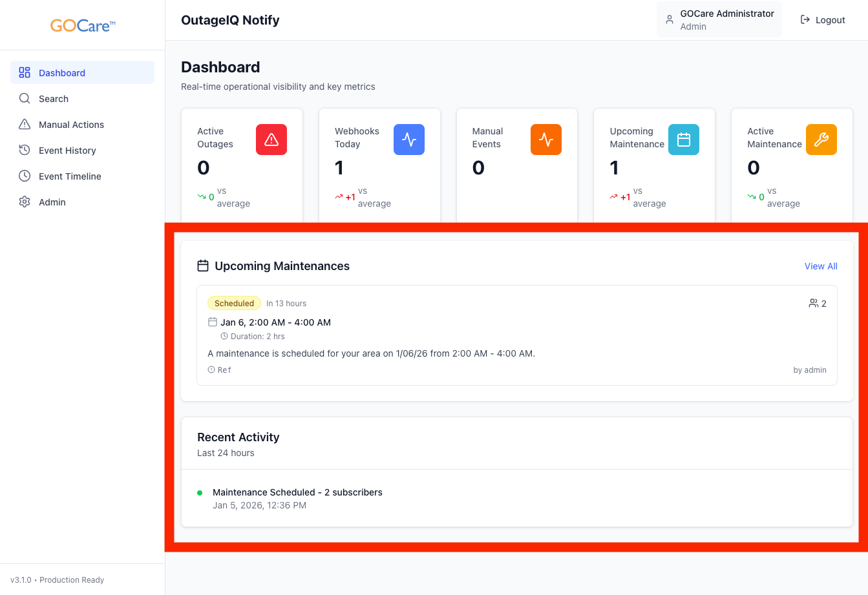The image size is (868, 595).
Task: Click the red Active Outages alert icon
Action: 271,140
